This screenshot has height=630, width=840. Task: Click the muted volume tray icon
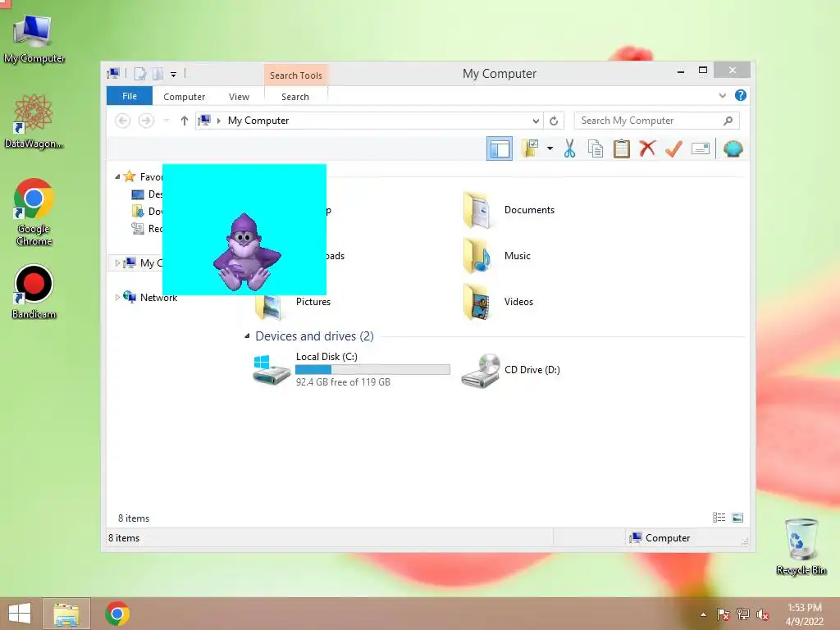tap(762, 614)
